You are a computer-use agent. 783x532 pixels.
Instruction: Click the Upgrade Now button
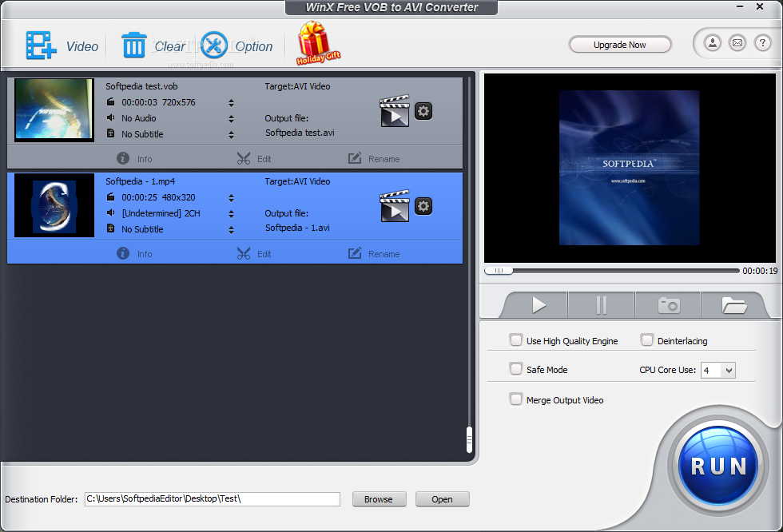620,45
